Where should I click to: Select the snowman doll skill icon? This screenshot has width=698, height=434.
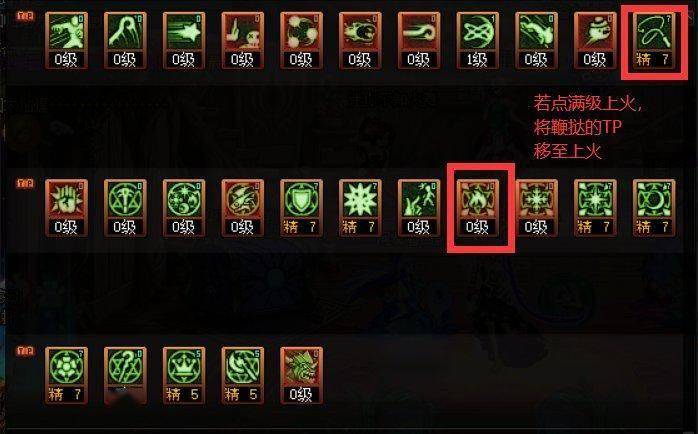click(x=595, y=41)
